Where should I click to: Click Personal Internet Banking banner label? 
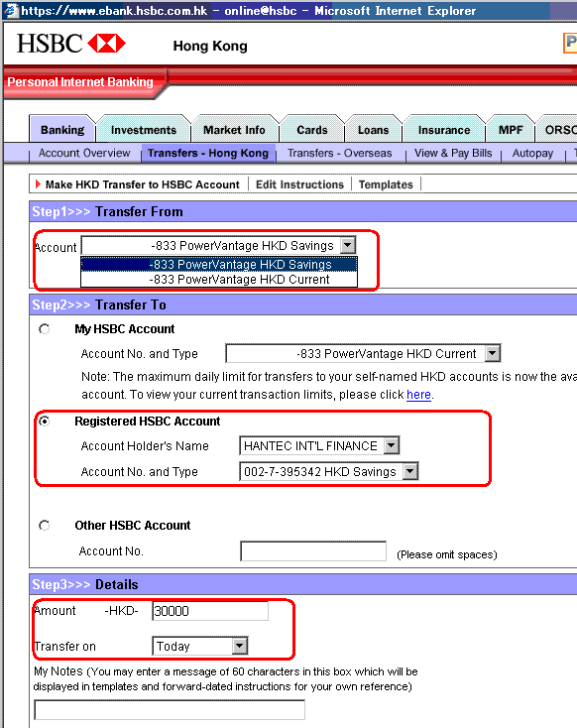click(x=80, y=82)
